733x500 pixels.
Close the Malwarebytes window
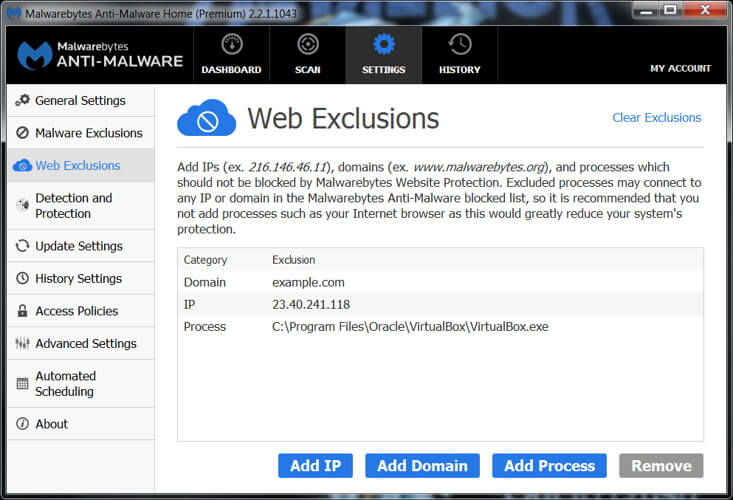(705, 10)
